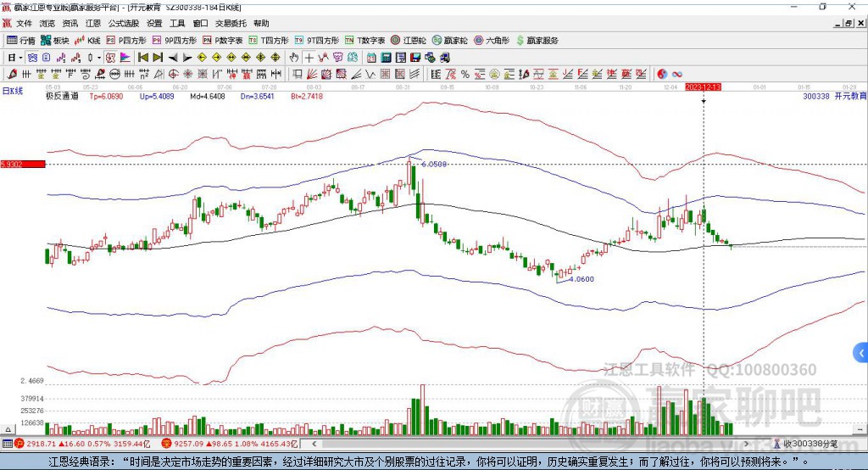Jump to first bar with skip-start icon
This screenshot has width=868, height=470.
click(x=142, y=58)
